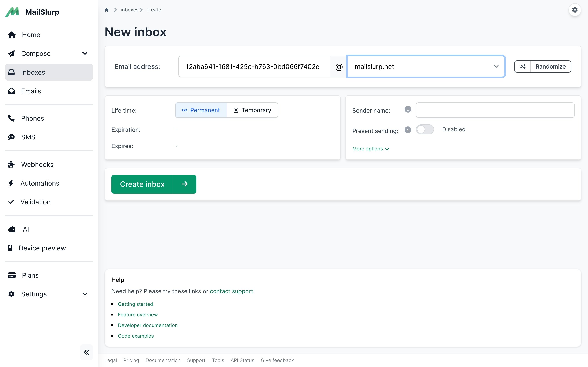Open the mailslurp.net domain dropdown

pyautogui.click(x=426, y=66)
